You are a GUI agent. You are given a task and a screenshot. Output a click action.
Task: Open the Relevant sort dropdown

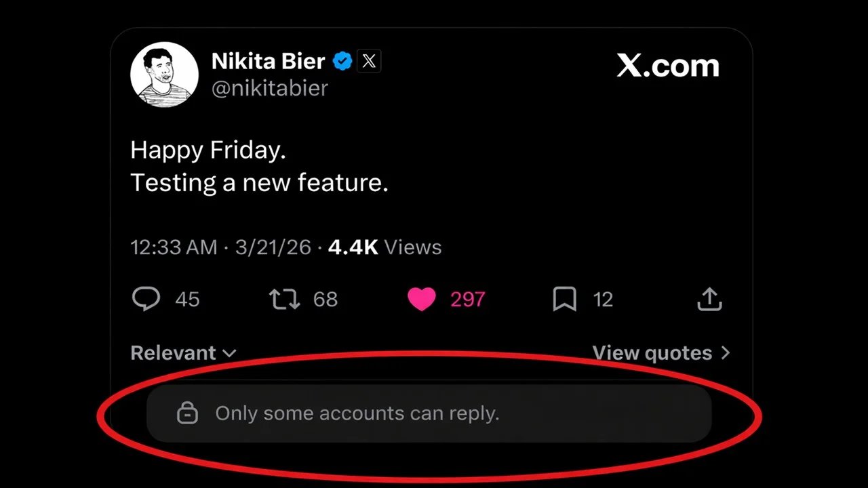174,353
